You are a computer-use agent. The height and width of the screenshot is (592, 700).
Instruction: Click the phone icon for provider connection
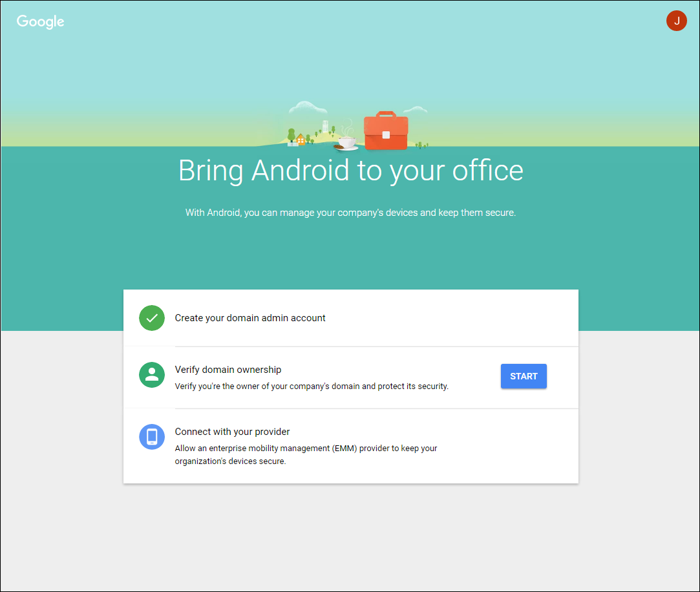[152, 437]
